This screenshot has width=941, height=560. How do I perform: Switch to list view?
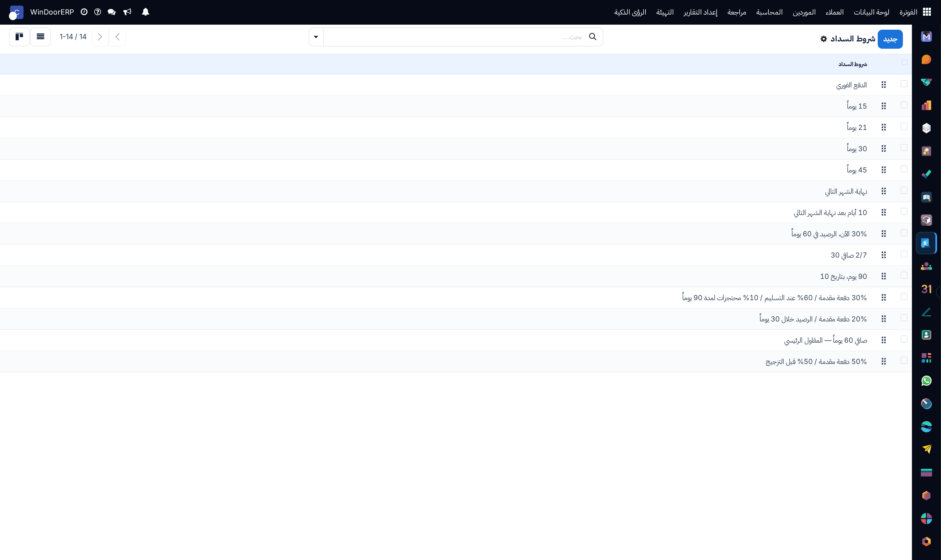[40, 37]
